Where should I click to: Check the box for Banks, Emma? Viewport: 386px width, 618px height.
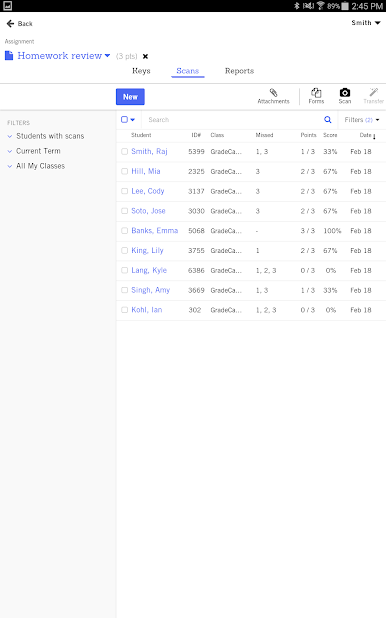tap(125, 231)
